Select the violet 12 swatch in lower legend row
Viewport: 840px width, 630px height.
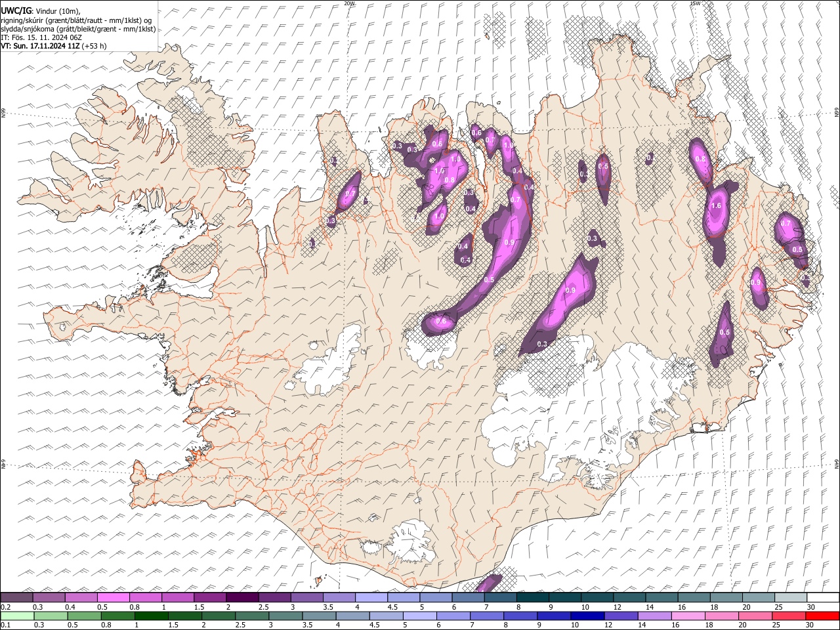621,616
